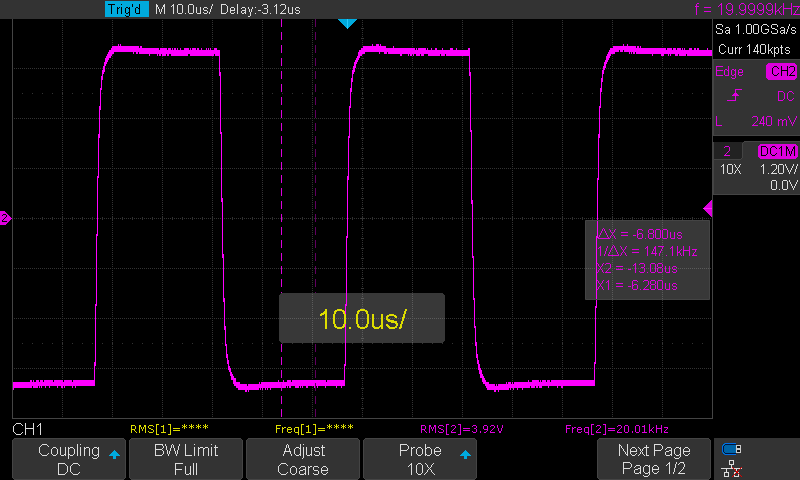Toggle Adjust Coarse setting
Viewport: 800px width, 480px height.
click(303, 459)
